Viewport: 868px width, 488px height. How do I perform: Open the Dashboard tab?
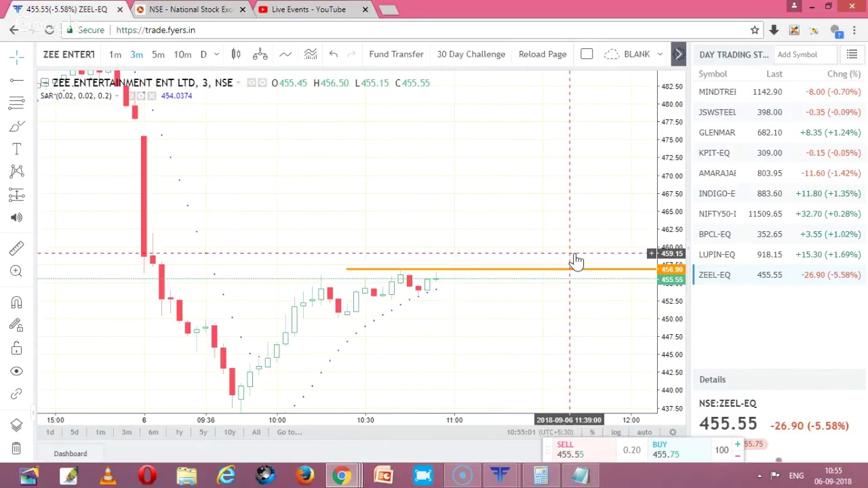pyautogui.click(x=71, y=453)
